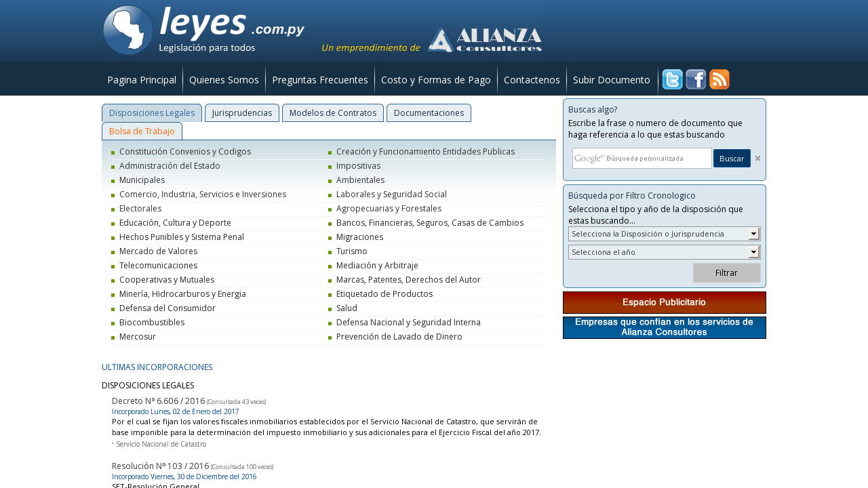Open Agropecuarias y Forestales category

click(389, 209)
